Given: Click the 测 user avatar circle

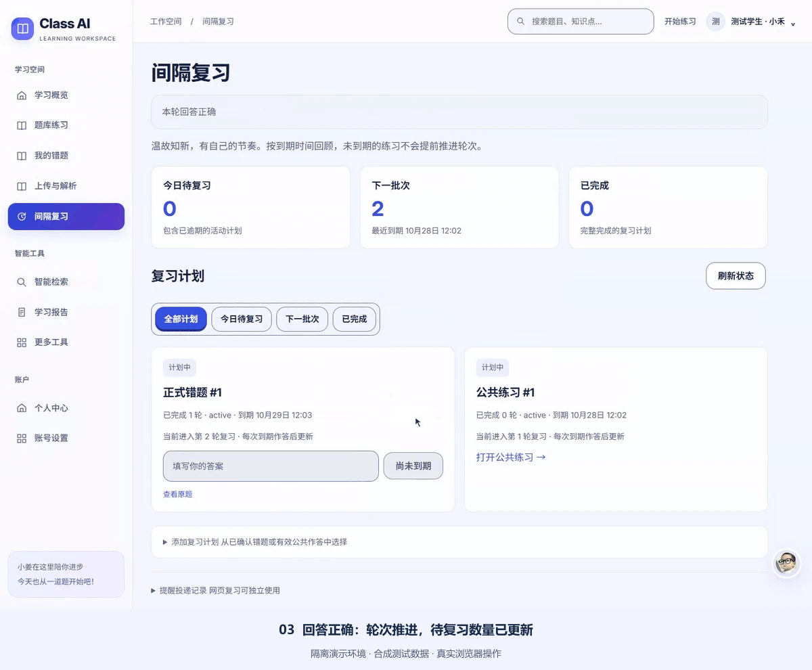Looking at the screenshot, I should pos(715,22).
